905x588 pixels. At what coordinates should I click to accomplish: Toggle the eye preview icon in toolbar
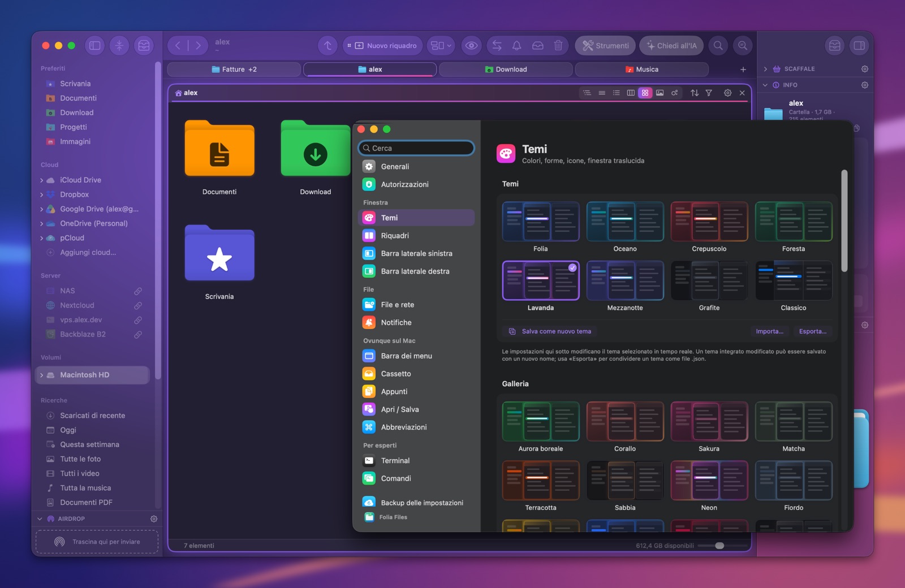(471, 46)
